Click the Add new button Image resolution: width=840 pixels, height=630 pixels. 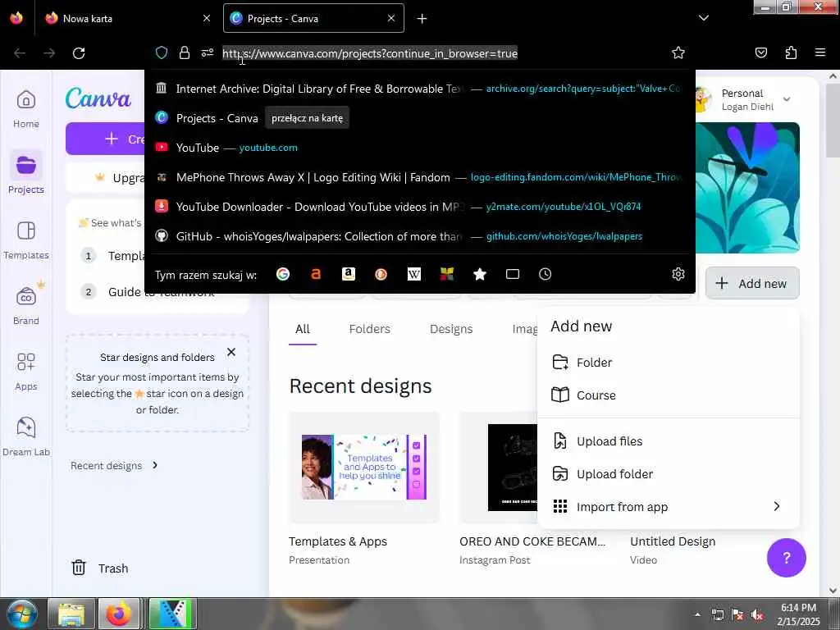point(752,283)
